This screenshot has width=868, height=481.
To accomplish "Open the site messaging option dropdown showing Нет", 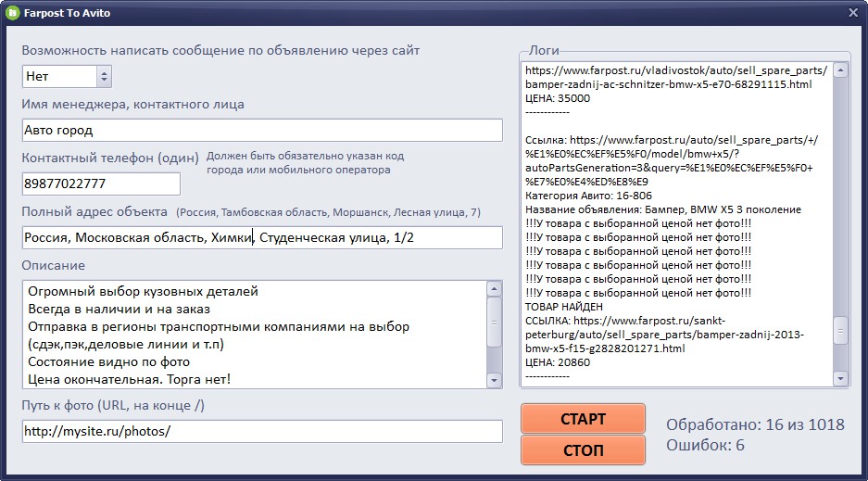I will point(67,76).
